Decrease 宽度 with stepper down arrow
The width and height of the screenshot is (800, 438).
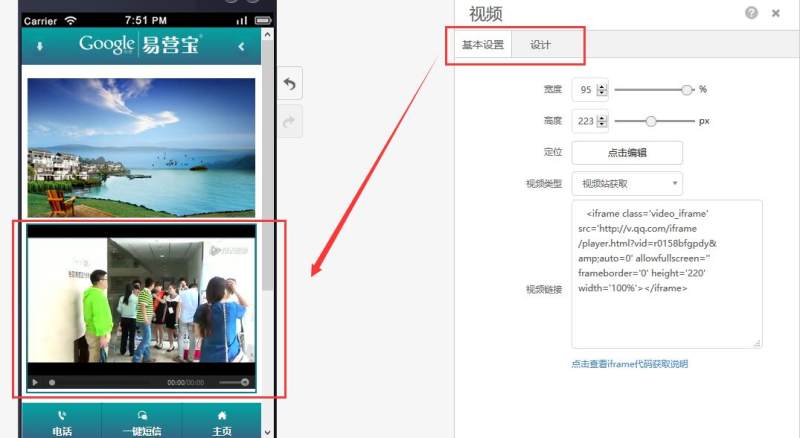(602, 93)
